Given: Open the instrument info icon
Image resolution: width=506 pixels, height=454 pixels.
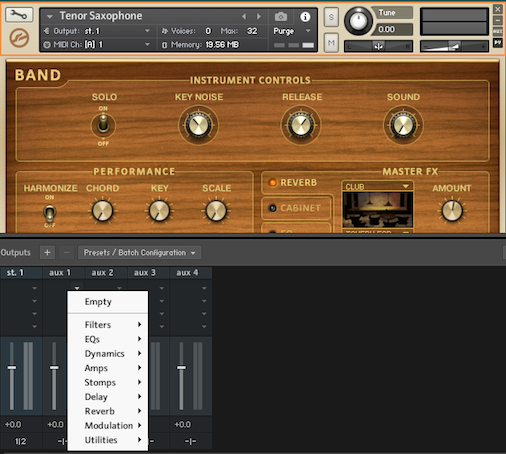Looking at the screenshot, I should (305, 16).
